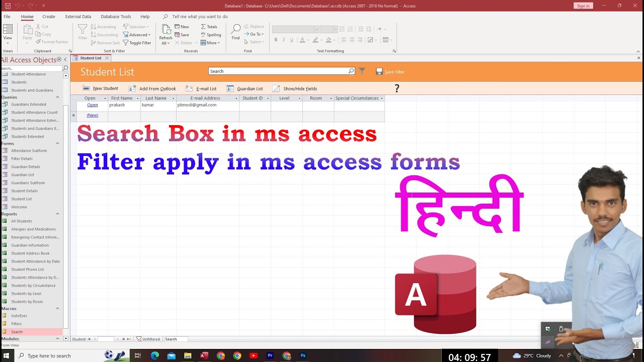The width and height of the screenshot is (644, 362).
Task: Open Photoshop from the taskbar
Action: [x=303, y=356]
